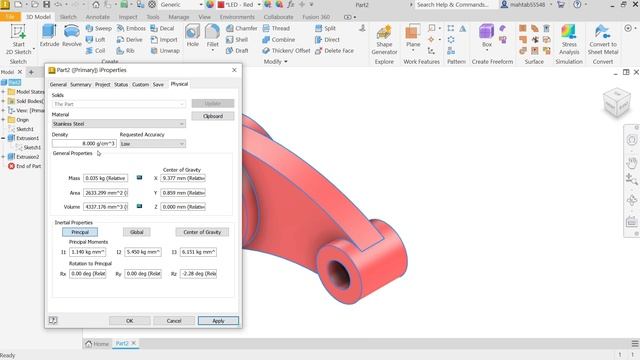
Task: Select the Draft tool
Action: [x=237, y=51]
